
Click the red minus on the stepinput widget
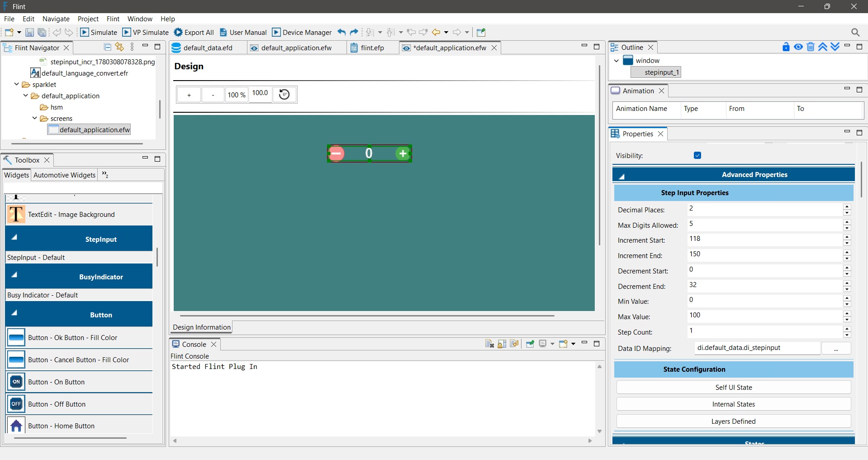click(x=336, y=153)
